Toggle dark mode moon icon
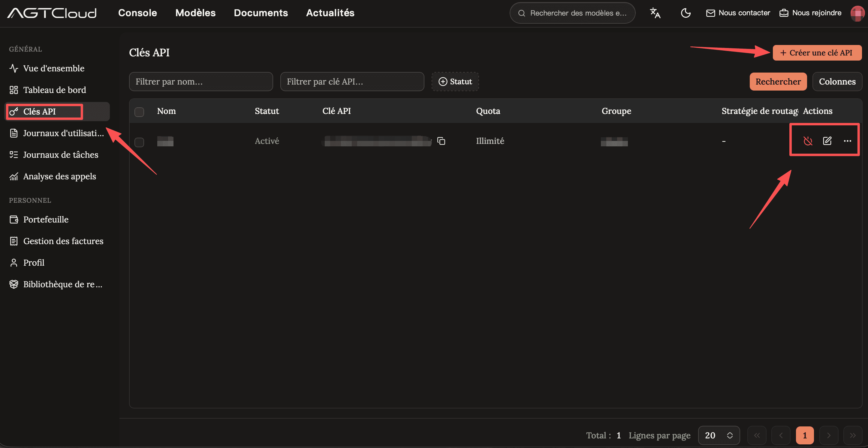 pyautogui.click(x=686, y=13)
